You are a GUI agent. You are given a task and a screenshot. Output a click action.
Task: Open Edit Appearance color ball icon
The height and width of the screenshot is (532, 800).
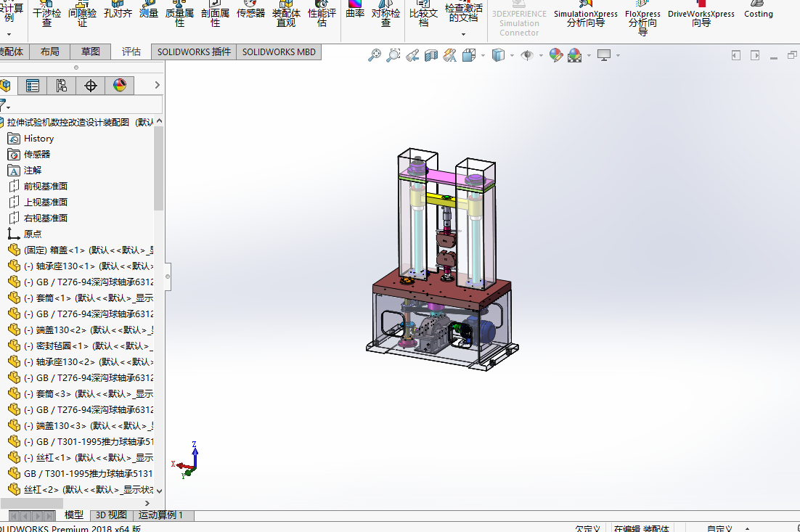(x=555, y=55)
